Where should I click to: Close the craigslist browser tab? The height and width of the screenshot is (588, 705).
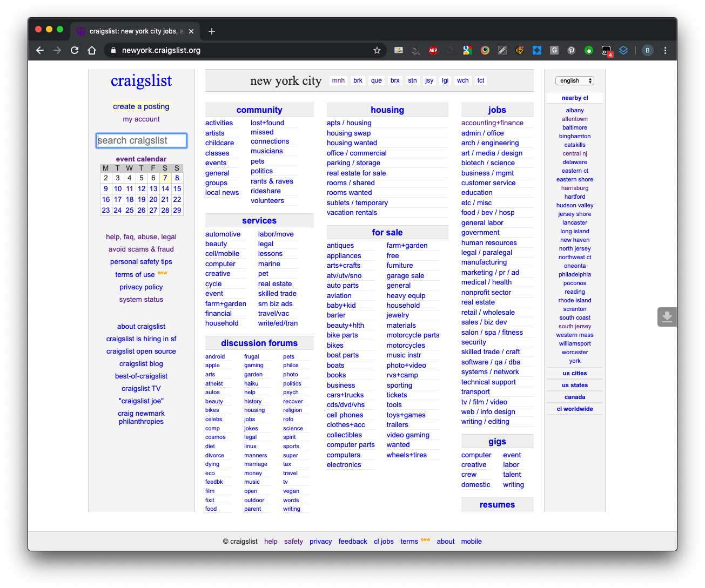click(191, 31)
